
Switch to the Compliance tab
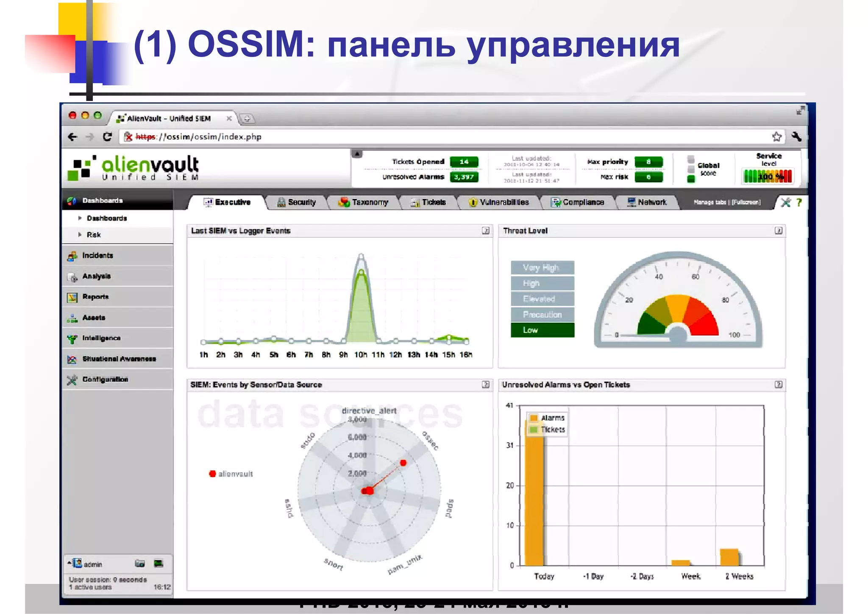coord(578,202)
